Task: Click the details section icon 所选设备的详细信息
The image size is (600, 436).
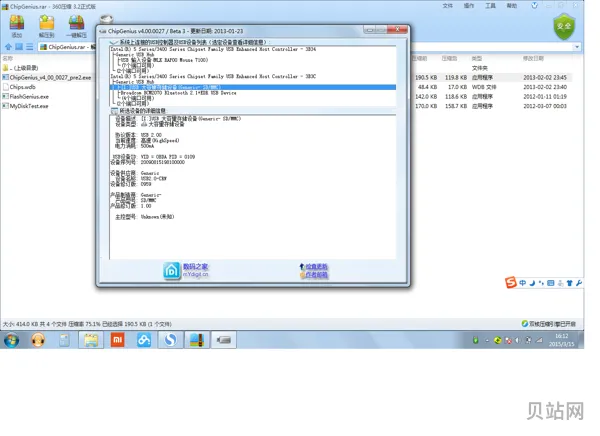Action: click(x=114, y=111)
